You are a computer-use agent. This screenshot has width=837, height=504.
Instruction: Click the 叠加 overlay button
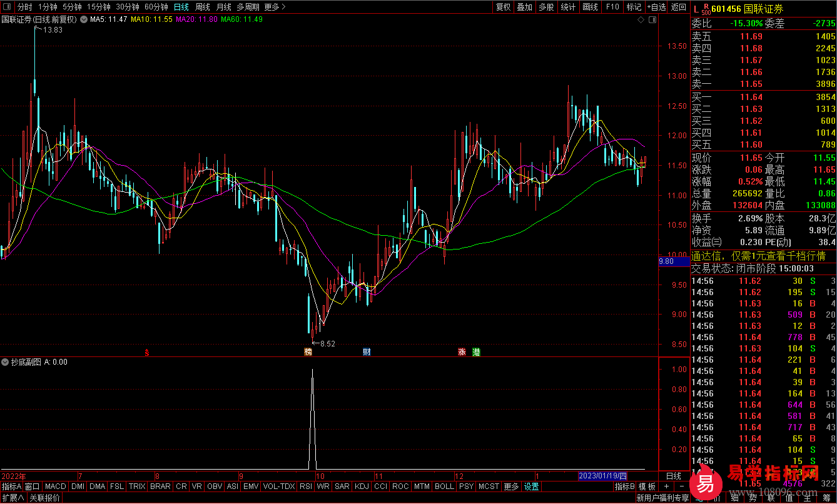click(524, 7)
